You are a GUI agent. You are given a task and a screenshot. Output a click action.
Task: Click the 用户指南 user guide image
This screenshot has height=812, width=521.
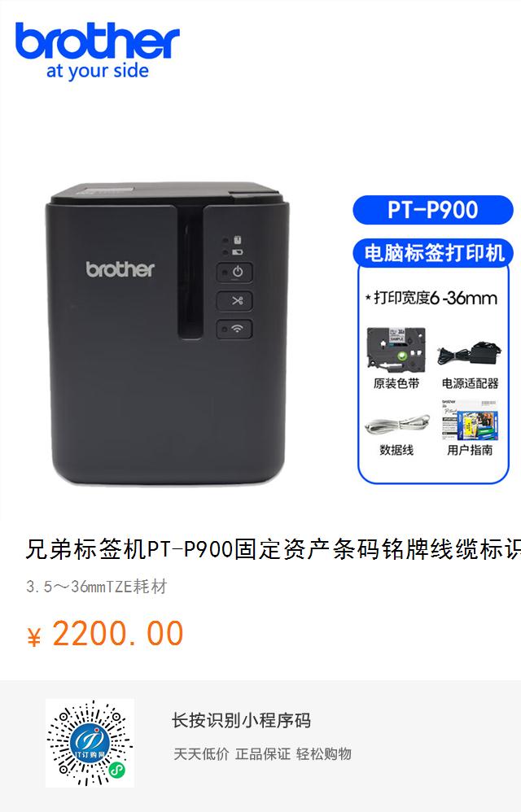pyautogui.click(x=469, y=420)
